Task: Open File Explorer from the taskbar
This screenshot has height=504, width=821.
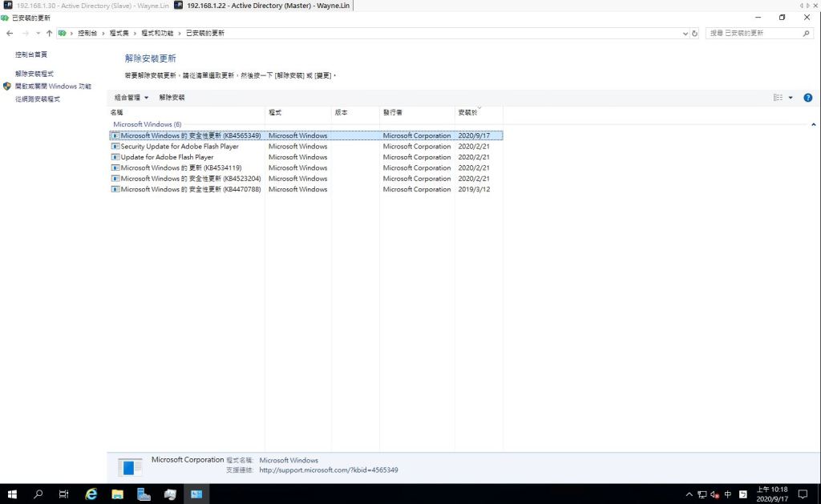Action: (117, 494)
